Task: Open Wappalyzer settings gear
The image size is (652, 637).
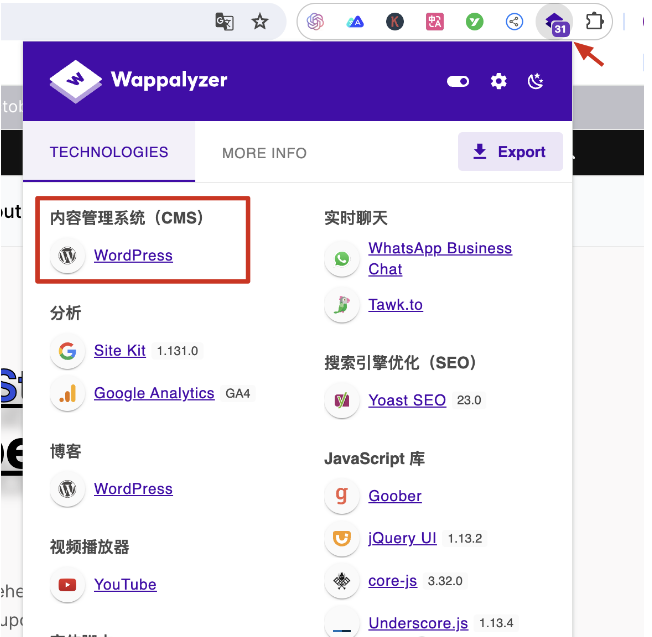Action: (x=498, y=81)
